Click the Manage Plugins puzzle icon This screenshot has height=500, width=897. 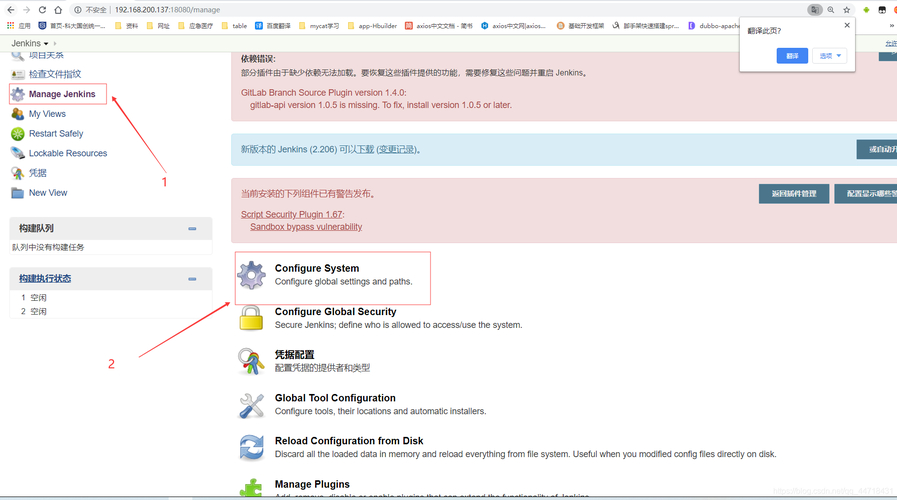[251, 487]
